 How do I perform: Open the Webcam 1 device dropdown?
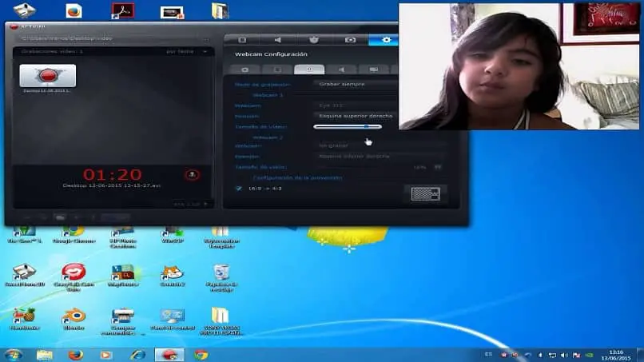356,105
